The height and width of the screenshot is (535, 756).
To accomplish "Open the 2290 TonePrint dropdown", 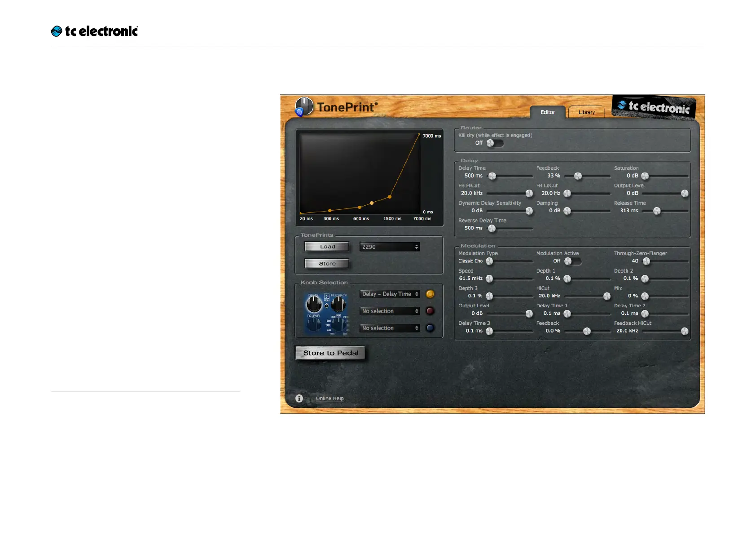I will (390, 247).
